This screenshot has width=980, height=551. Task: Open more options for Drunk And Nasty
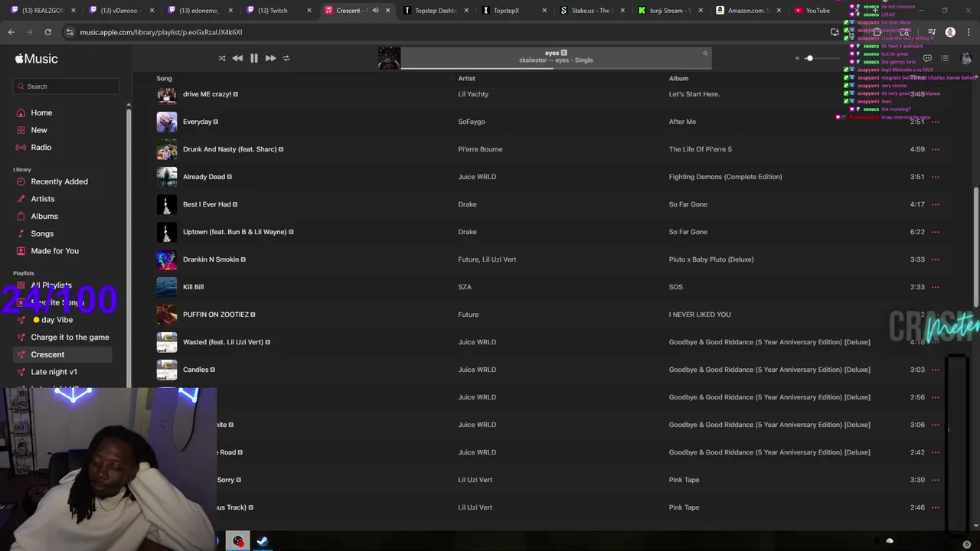(936, 149)
